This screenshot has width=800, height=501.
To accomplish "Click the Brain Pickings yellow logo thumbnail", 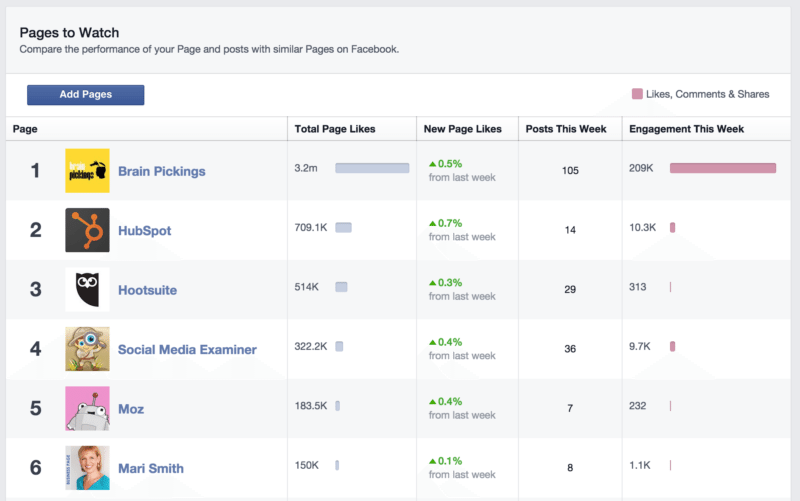I will click(x=87, y=170).
